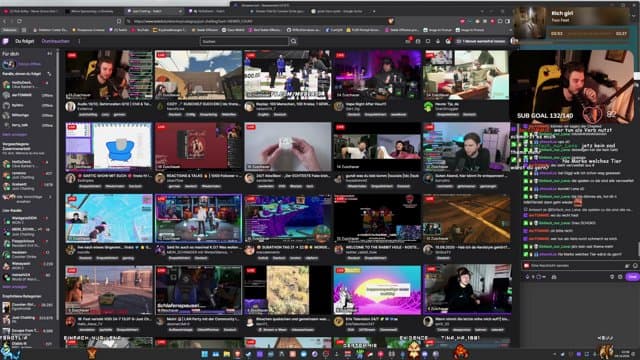This screenshot has height=360, width=640.
Task: Click the purple Chat send button
Action: coord(632,276)
